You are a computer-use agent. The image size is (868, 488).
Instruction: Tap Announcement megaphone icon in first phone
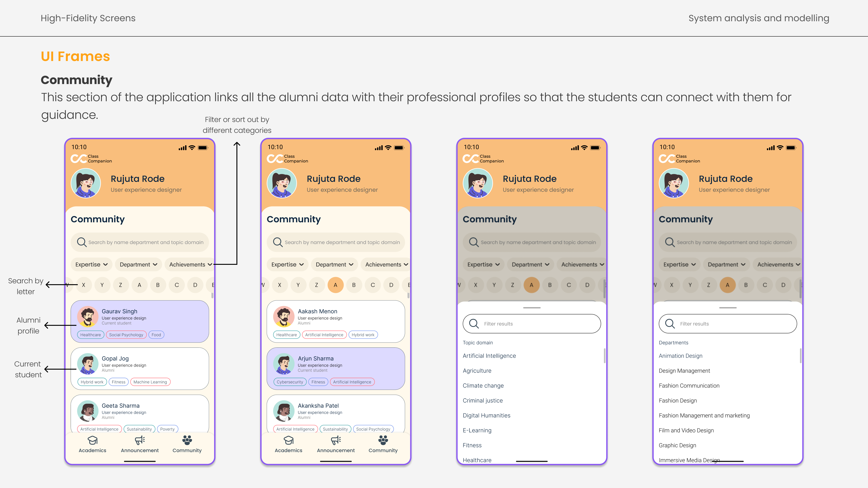pyautogui.click(x=139, y=440)
